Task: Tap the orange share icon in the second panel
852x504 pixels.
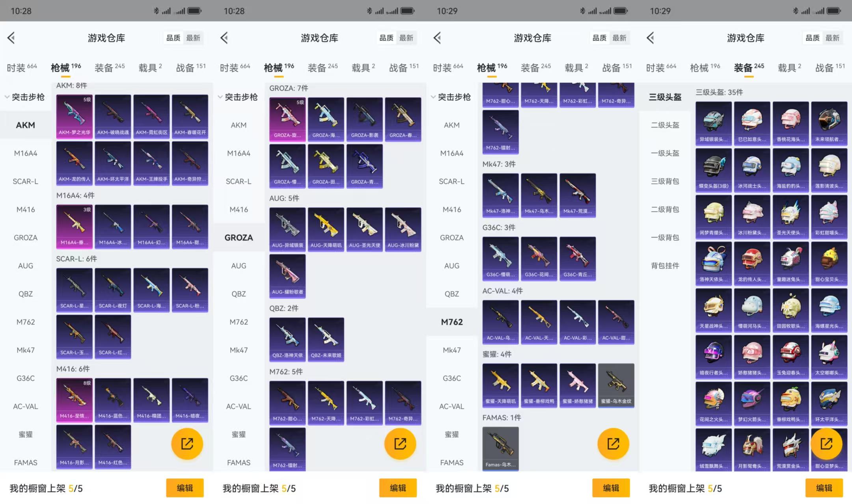Action: (x=400, y=444)
